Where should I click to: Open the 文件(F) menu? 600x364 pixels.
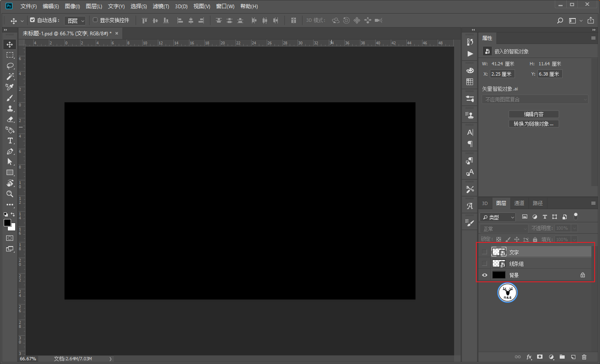pyautogui.click(x=28, y=6)
